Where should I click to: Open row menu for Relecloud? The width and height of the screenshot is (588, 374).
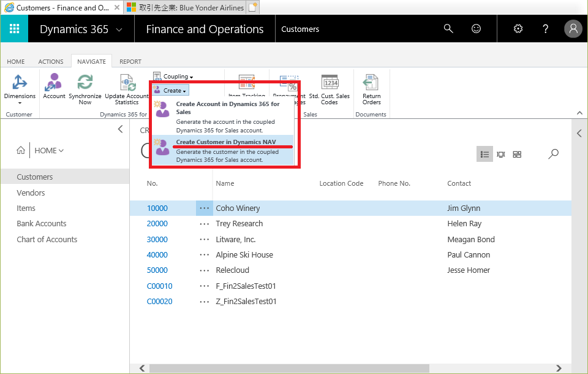[x=204, y=270]
